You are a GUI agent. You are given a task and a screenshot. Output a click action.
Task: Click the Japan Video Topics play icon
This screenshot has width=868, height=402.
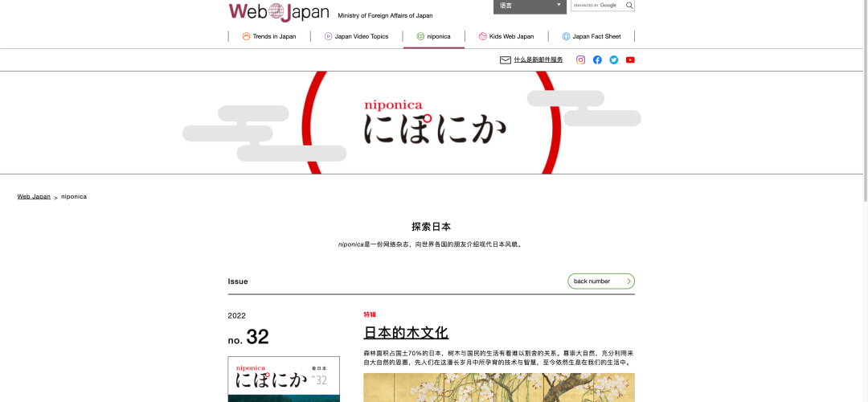pos(328,36)
